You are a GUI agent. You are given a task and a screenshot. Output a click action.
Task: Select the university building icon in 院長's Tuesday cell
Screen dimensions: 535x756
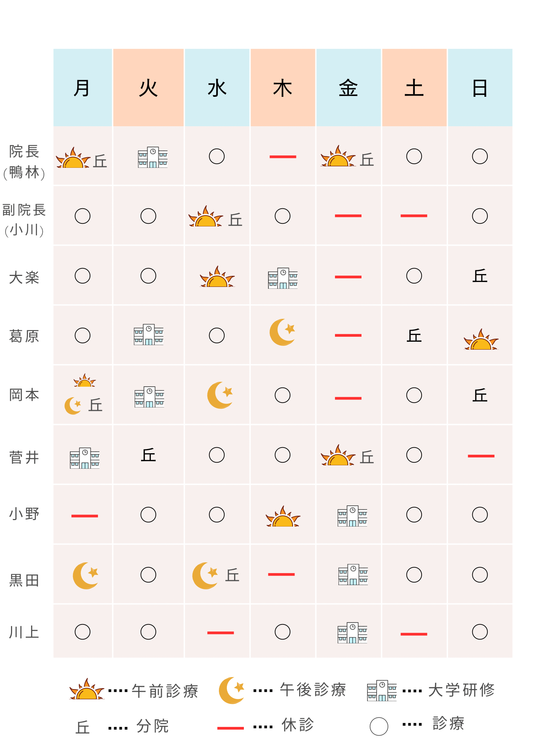click(152, 157)
